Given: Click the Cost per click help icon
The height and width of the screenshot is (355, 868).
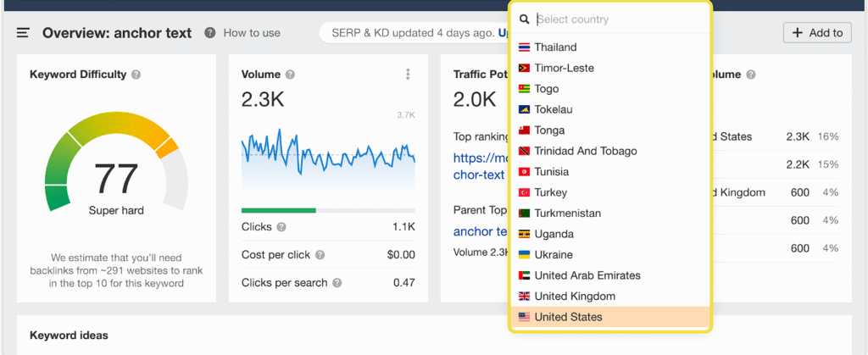Looking at the screenshot, I should pyautogui.click(x=319, y=255).
